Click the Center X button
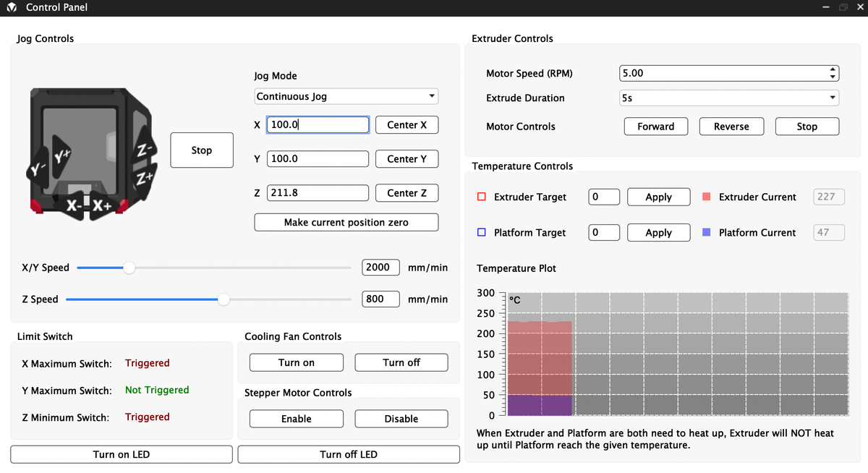This screenshot has width=868, height=473. coord(407,125)
